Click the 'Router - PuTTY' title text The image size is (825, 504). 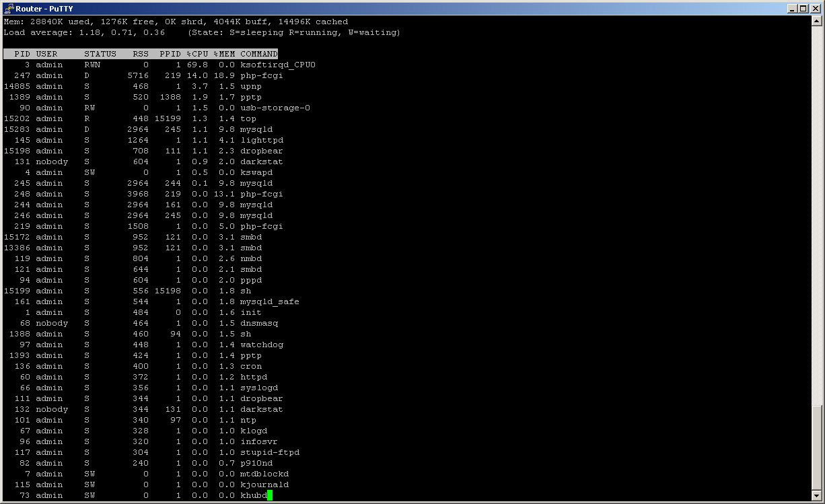44,9
